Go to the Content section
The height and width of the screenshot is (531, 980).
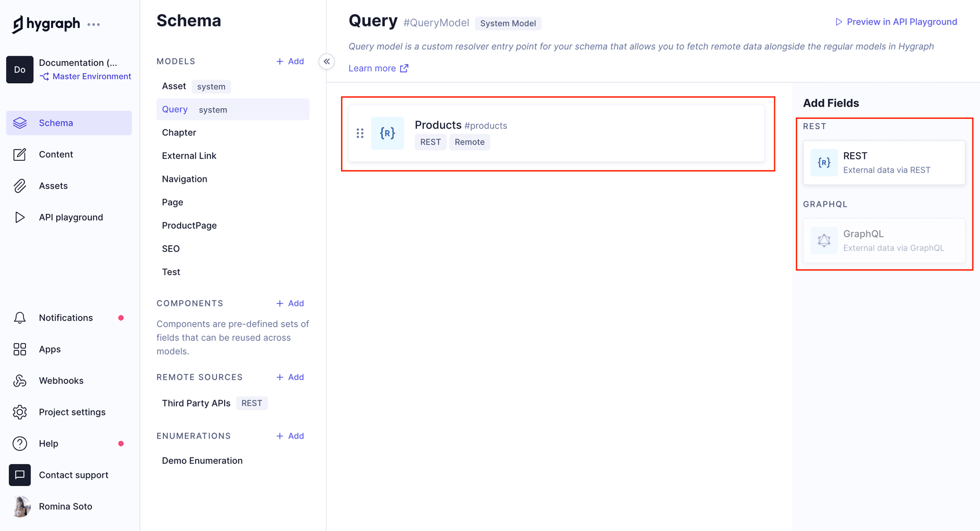click(x=69, y=154)
